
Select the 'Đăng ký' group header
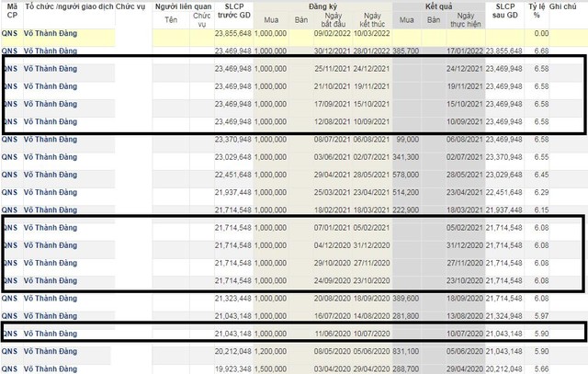pos(327,6)
